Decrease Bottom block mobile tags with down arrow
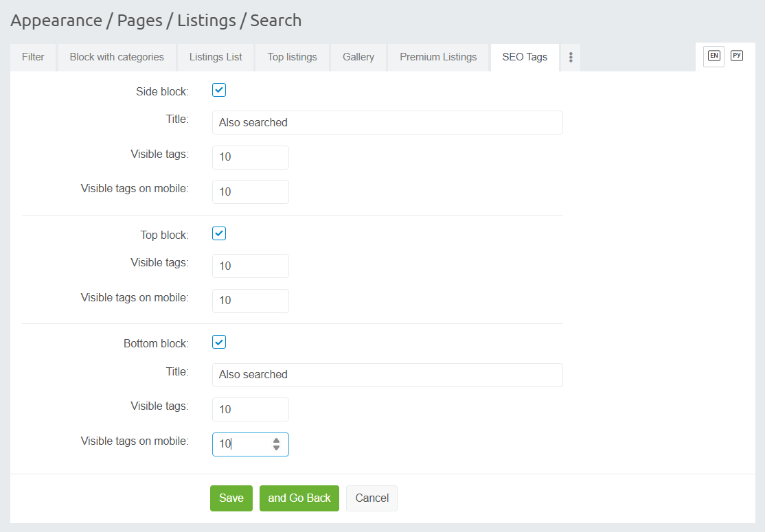The width and height of the screenshot is (765, 532). (276, 448)
